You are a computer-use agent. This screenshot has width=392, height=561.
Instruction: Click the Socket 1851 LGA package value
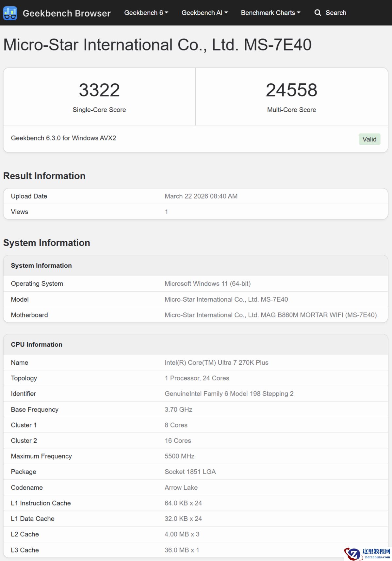190,472
